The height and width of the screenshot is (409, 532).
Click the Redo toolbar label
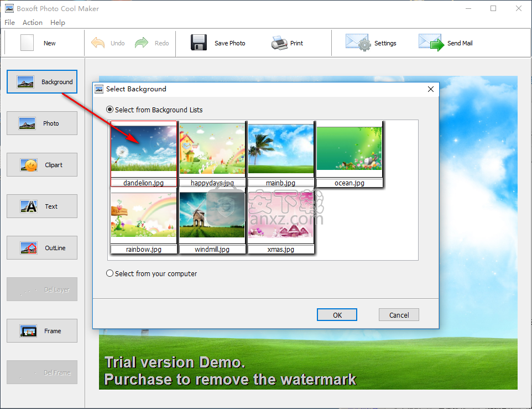click(161, 43)
